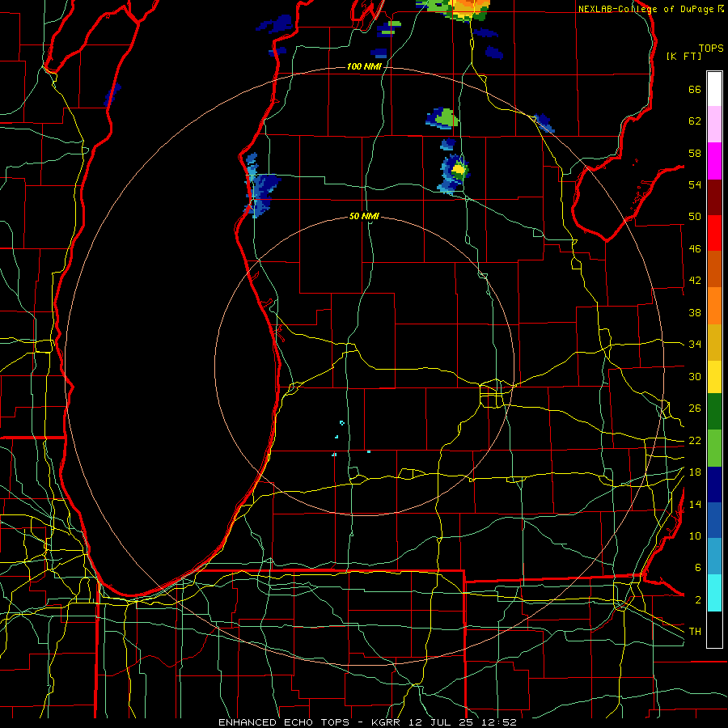This screenshot has width=728, height=728.
Task: Select the bright orange color bar segment
Action: (x=714, y=306)
